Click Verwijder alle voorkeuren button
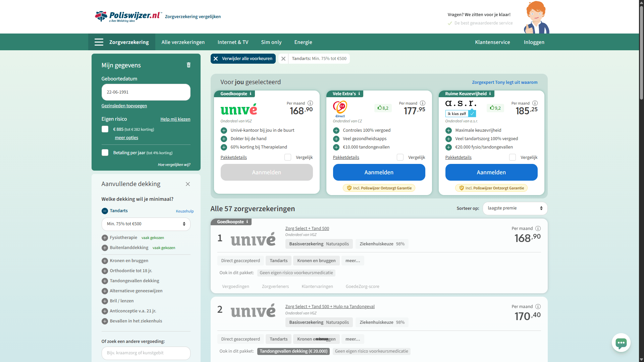Image resolution: width=644 pixels, height=362 pixels. [x=243, y=59]
